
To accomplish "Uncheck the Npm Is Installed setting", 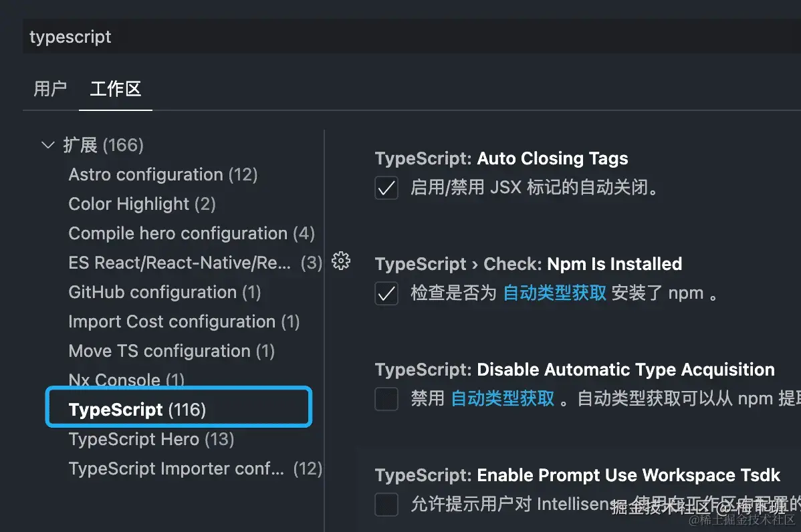I will (x=386, y=293).
